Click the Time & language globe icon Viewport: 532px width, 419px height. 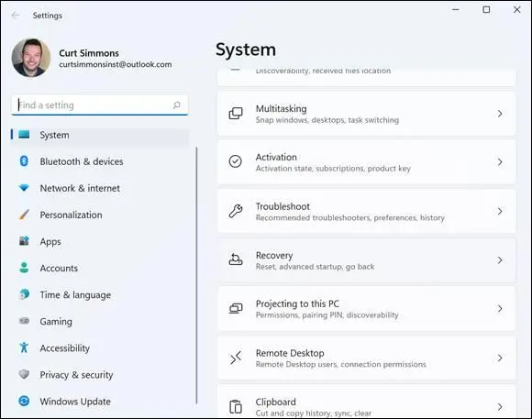(24, 294)
